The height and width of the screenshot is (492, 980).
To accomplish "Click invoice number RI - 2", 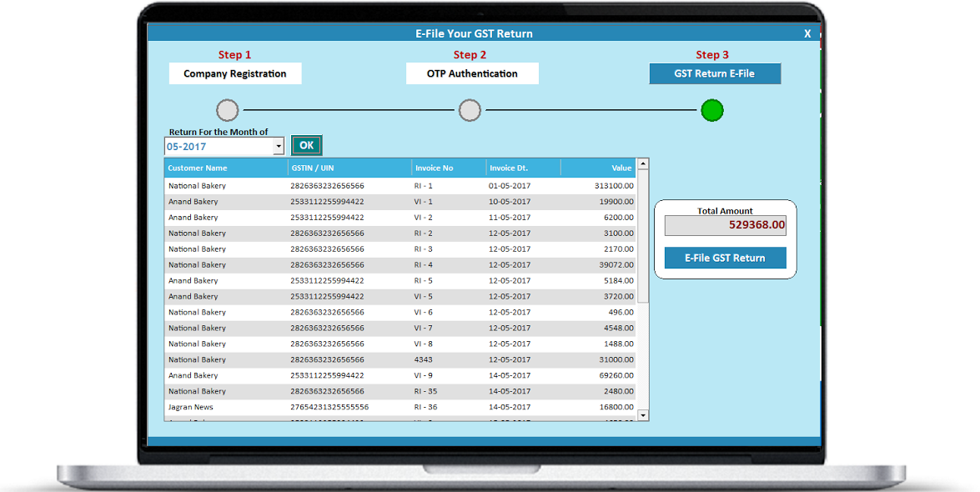I will pyautogui.click(x=423, y=233).
